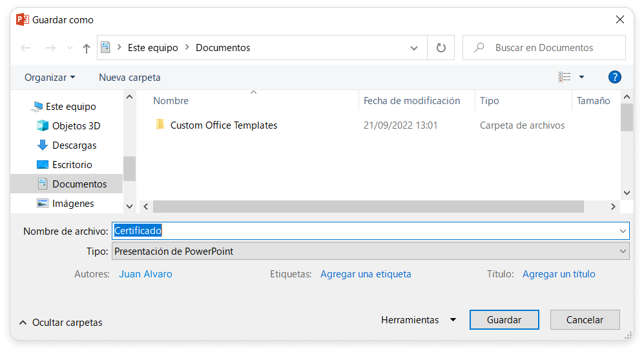Open the Herramientas dropdown menu
Viewport: 644px width, 353px height.
418,320
